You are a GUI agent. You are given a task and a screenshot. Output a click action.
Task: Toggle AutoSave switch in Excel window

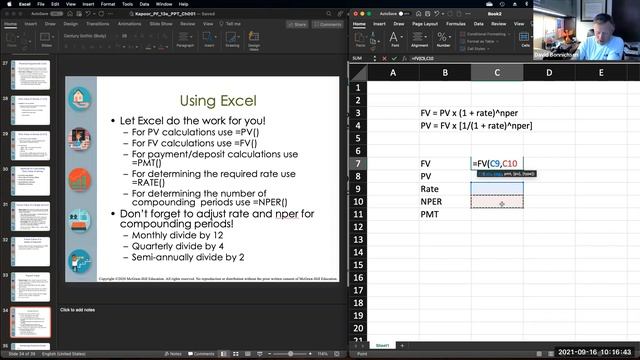403,14
